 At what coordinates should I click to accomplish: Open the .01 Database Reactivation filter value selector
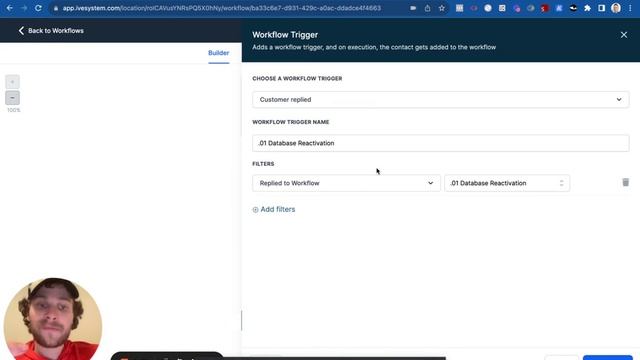click(x=507, y=183)
